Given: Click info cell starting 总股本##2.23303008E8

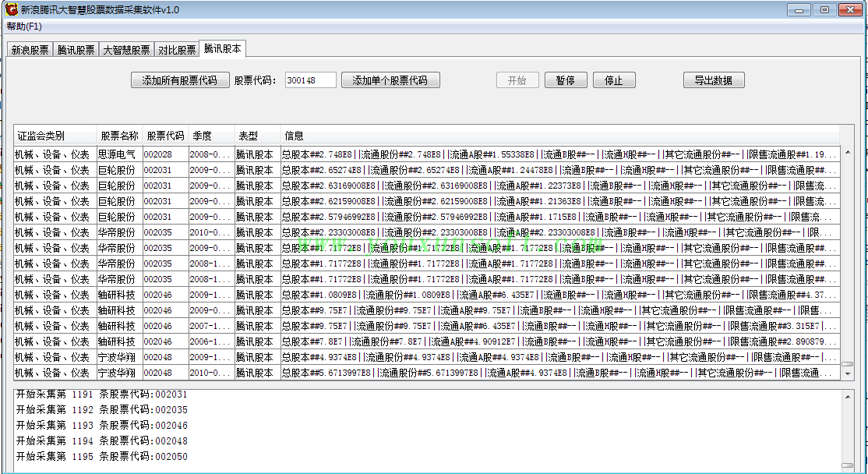Looking at the screenshot, I should click(560, 232).
